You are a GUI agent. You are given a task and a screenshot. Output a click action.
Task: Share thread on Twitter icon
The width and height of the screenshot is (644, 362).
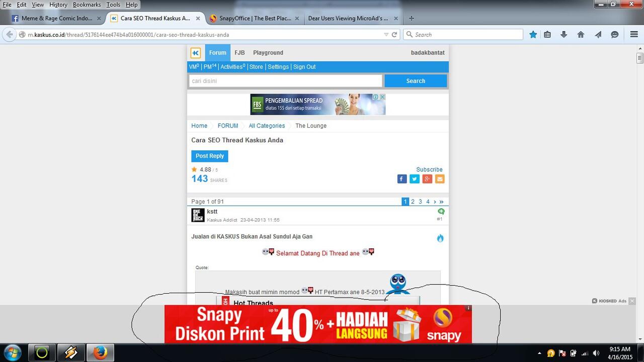coord(415,179)
